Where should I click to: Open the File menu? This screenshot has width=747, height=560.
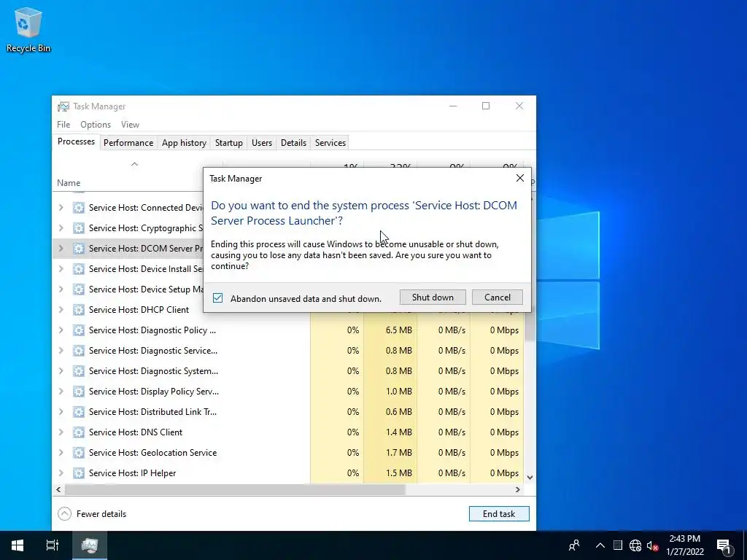[63, 124]
